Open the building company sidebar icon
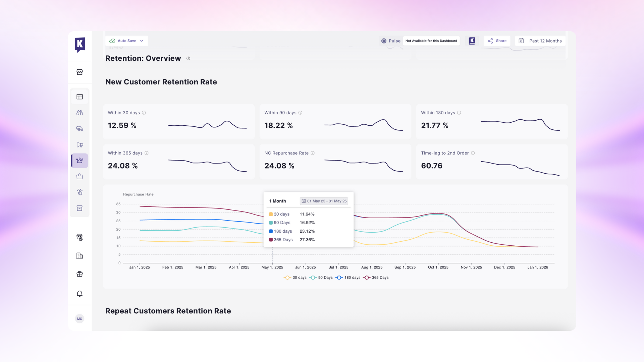Viewport: 644px width, 362px height. click(x=79, y=256)
